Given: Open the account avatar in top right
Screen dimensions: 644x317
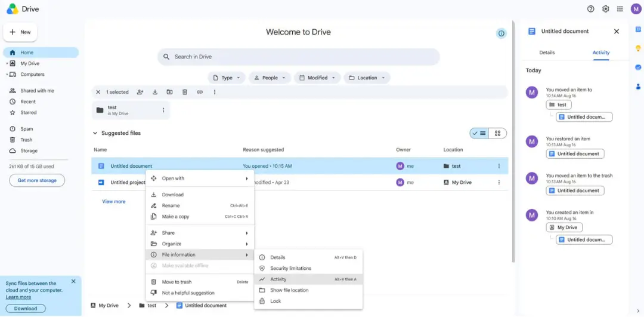Looking at the screenshot, I should pos(636,9).
